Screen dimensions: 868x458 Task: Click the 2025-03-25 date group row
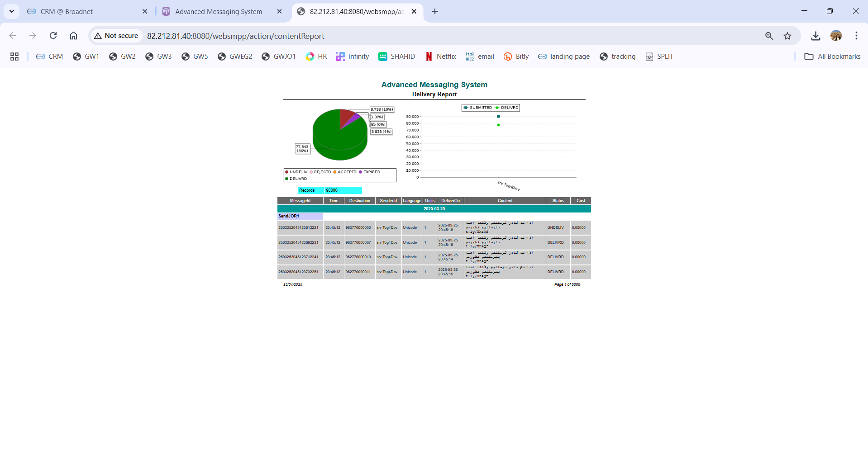[434, 209]
